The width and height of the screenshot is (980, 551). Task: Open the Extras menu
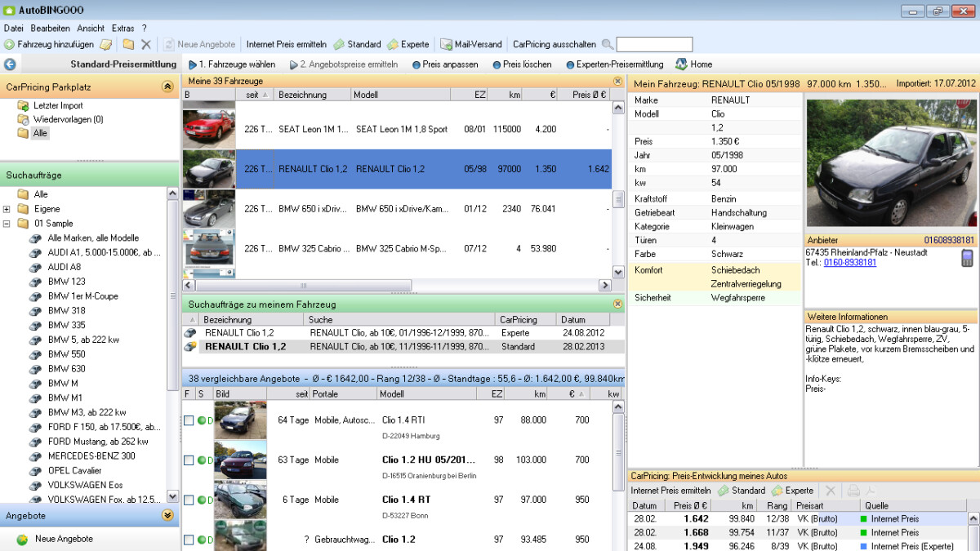(x=122, y=28)
